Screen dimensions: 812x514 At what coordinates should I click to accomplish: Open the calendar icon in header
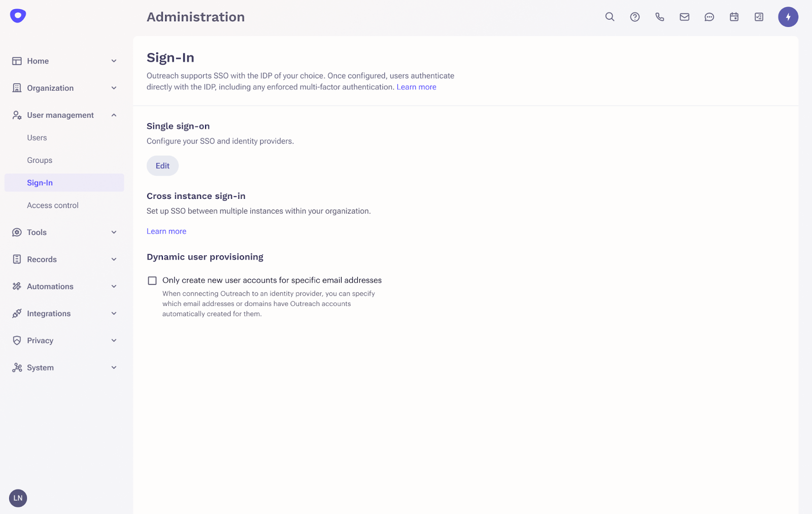pos(734,17)
